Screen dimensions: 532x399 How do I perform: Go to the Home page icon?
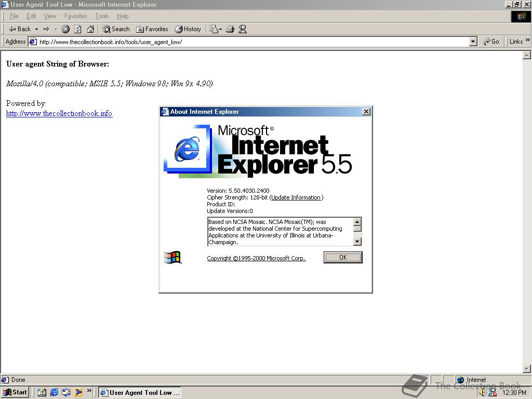click(90, 29)
